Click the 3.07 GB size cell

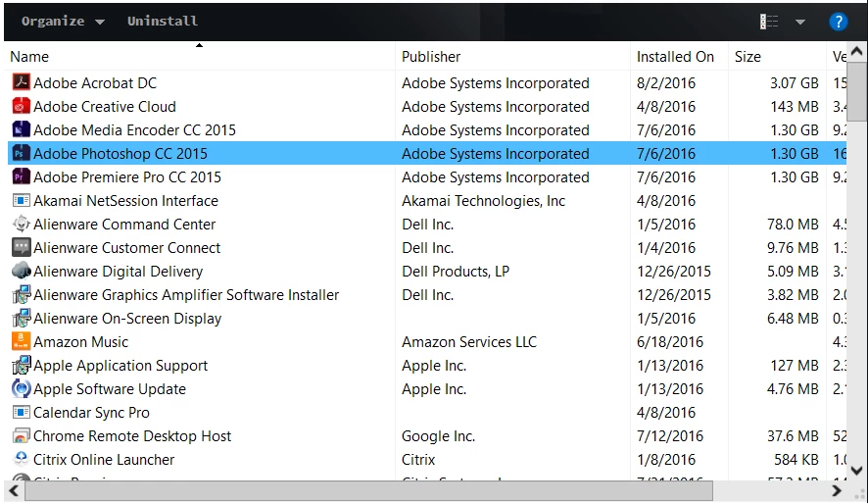click(x=794, y=83)
